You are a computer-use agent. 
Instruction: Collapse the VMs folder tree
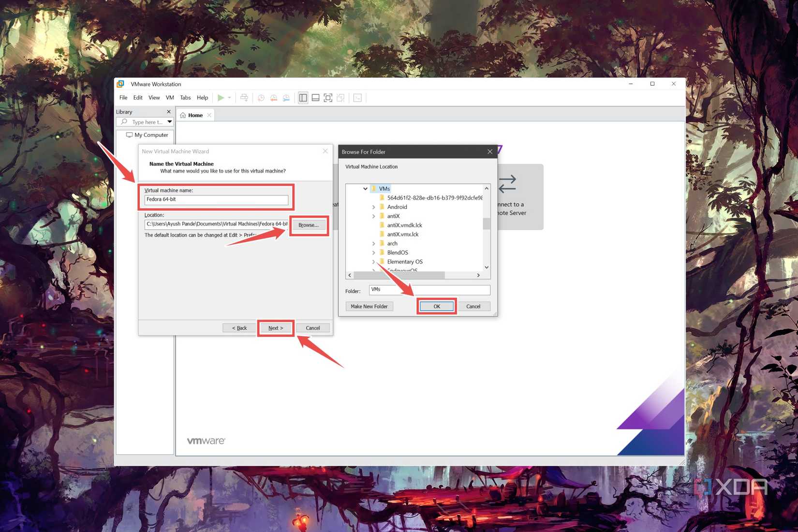[x=365, y=189]
